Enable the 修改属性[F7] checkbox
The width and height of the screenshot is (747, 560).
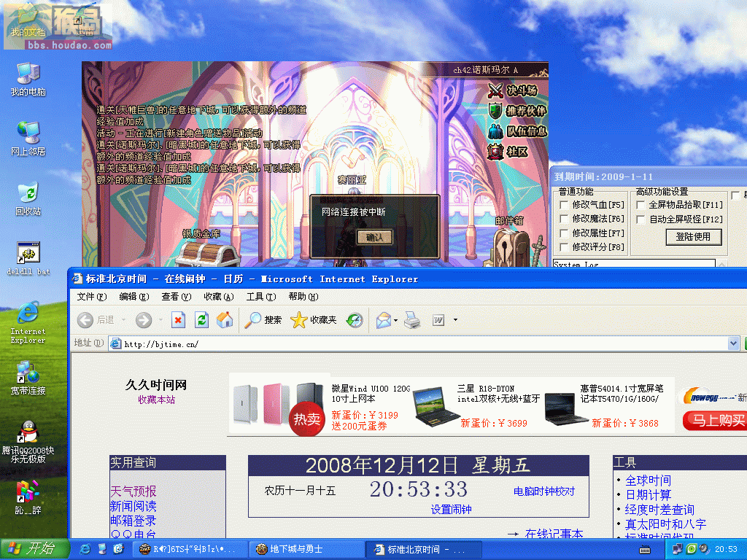[x=564, y=233]
